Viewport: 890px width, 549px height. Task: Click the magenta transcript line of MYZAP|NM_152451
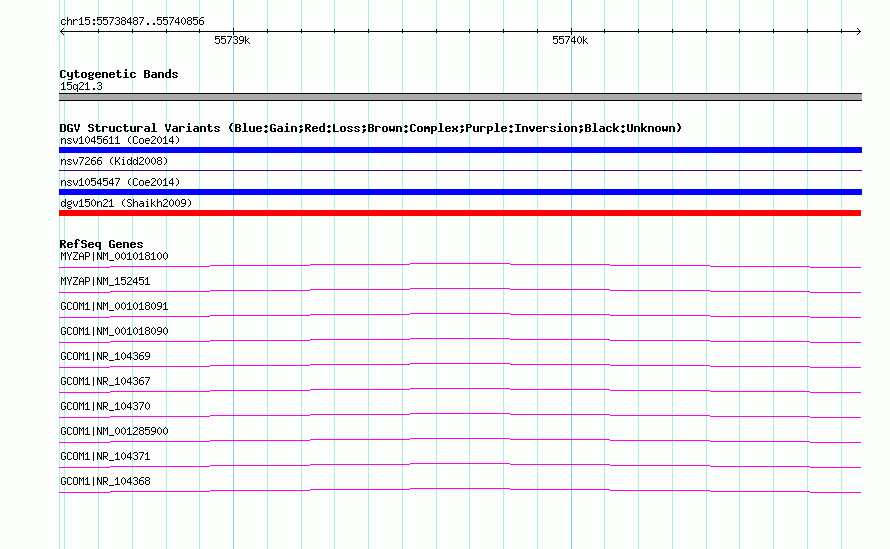460,290
